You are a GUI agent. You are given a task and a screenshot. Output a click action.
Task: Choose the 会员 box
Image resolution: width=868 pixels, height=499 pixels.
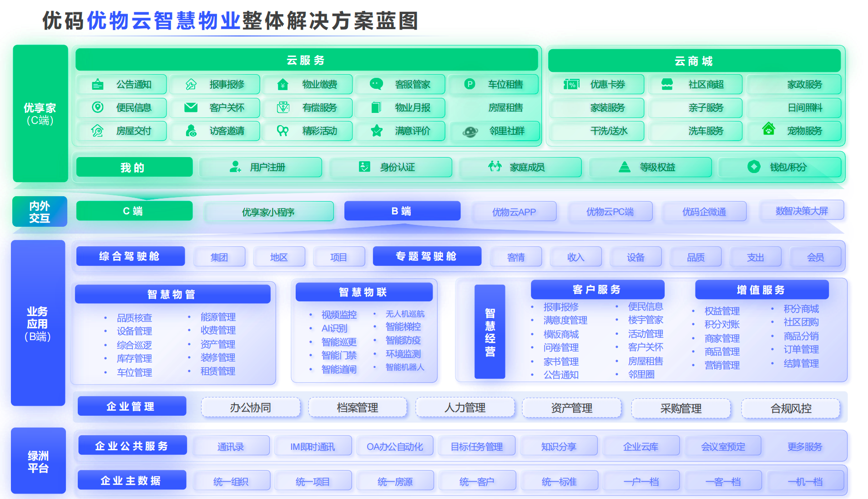(x=816, y=257)
